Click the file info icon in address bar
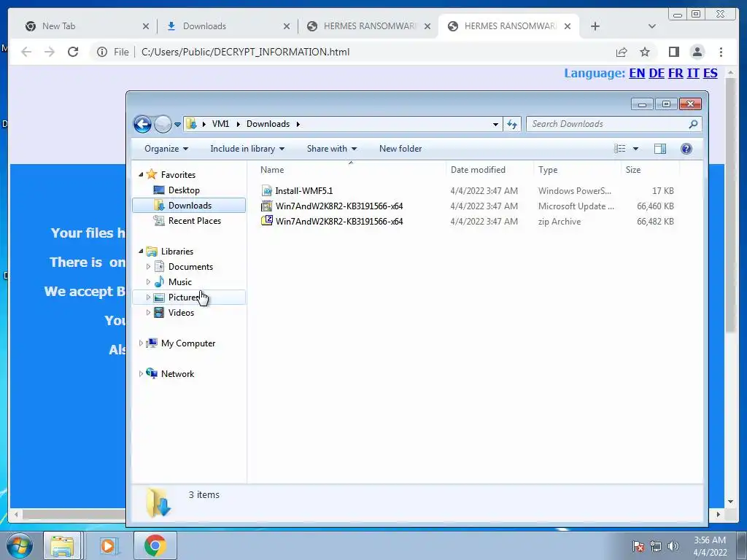This screenshot has width=747, height=560. (x=102, y=52)
